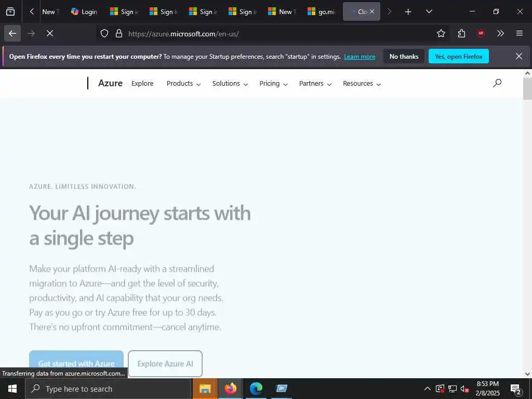
Task: Open the last pinned taskbar app
Action: (281, 389)
